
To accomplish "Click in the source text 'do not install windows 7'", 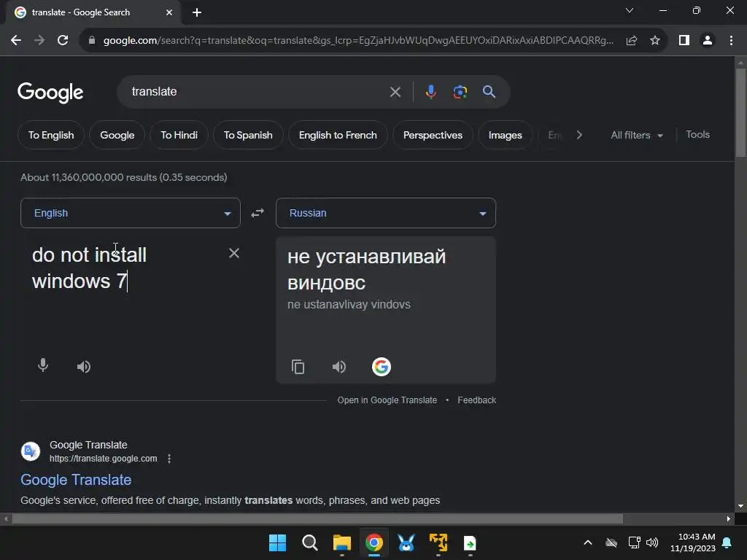I will tap(89, 268).
